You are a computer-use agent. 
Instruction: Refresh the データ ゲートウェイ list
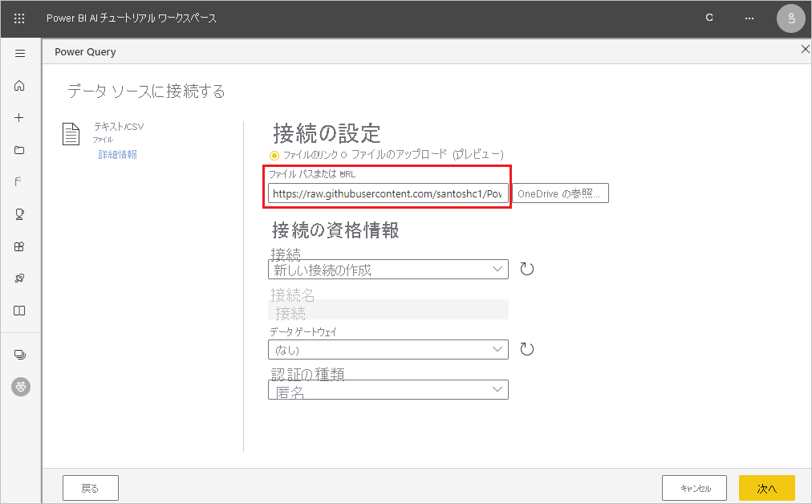(526, 349)
